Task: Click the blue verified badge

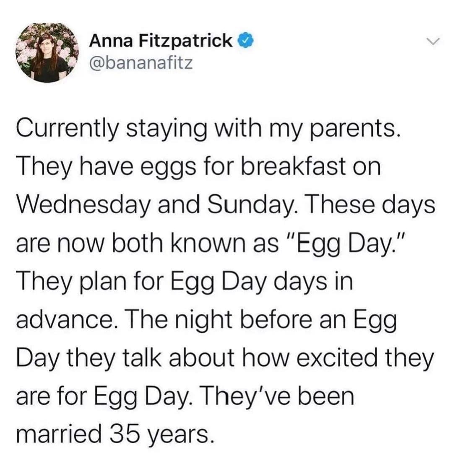Action: 245,41
